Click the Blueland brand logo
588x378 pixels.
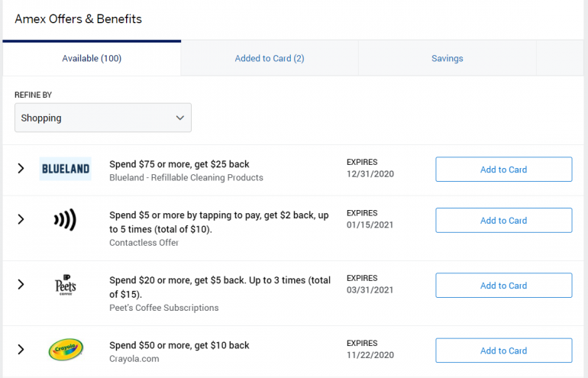pyautogui.click(x=65, y=169)
